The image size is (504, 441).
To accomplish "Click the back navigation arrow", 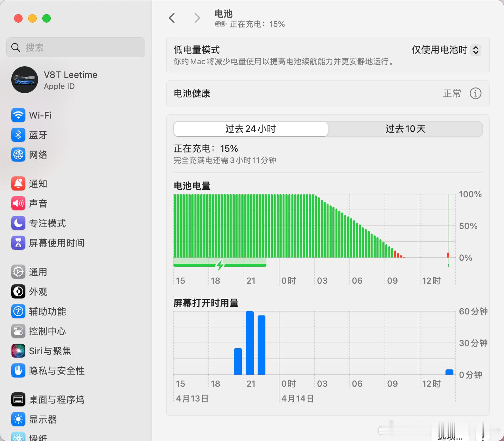I will (x=172, y=18).
